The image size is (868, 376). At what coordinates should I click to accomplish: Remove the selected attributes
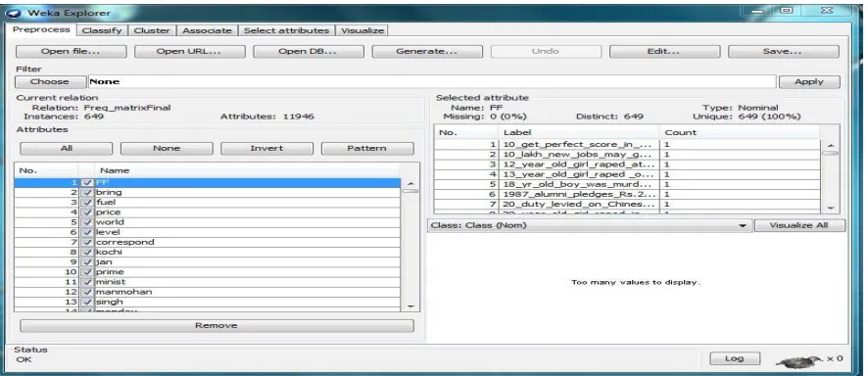(217, 326)
